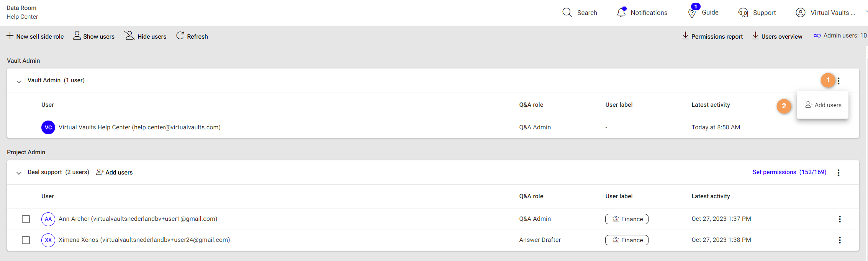The image size is (868, 261).
Task: Open the Notifications bell
Action: (621, 13)
